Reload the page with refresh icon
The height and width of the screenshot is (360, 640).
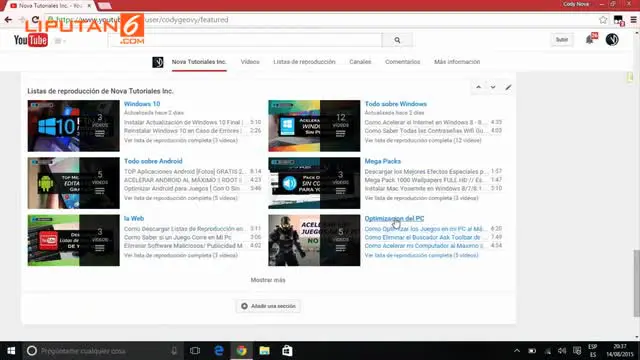click(36, 20)
